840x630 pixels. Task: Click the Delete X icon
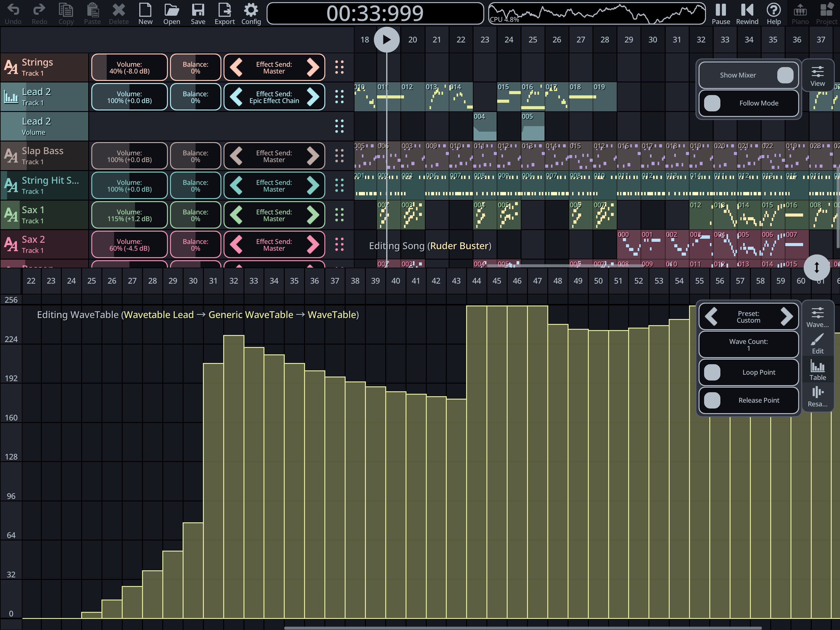[x=119, y=13]
